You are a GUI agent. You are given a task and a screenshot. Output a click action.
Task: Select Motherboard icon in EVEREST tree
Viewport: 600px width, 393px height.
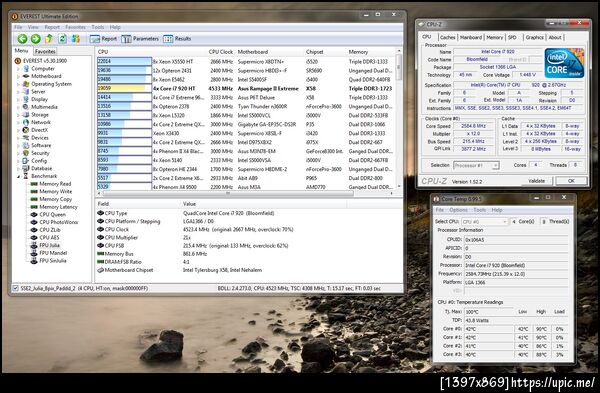(x=26, y=76)
